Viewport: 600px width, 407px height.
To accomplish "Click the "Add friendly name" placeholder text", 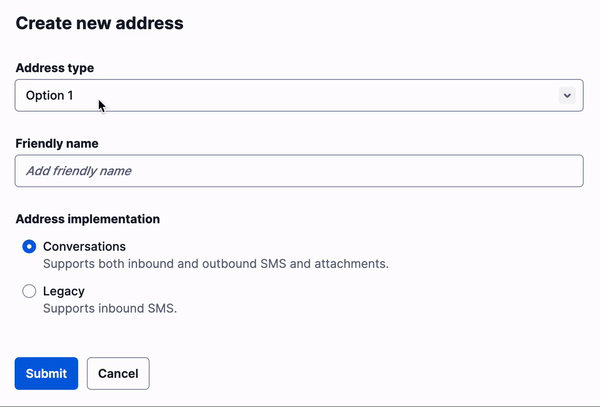I will coord(79,171).
